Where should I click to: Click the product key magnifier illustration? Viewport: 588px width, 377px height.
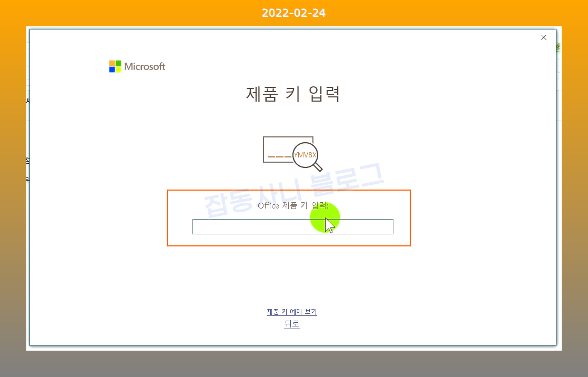[293, 154]
